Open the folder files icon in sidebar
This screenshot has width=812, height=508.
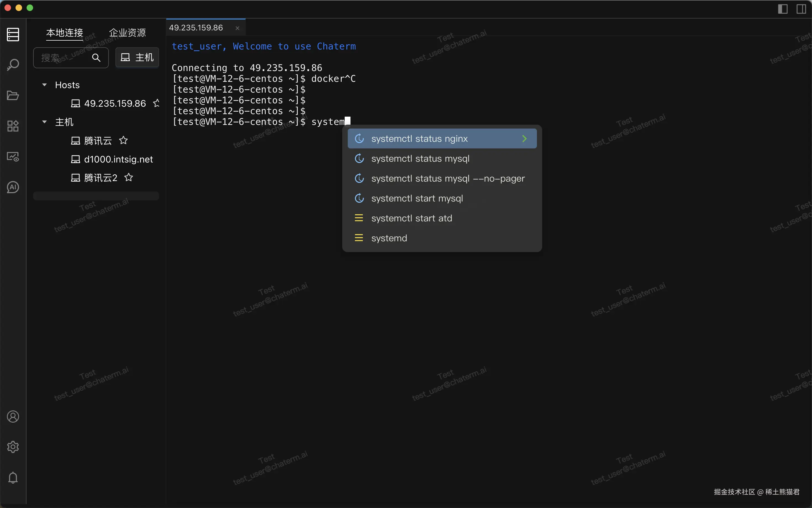(x=13, y=95)
